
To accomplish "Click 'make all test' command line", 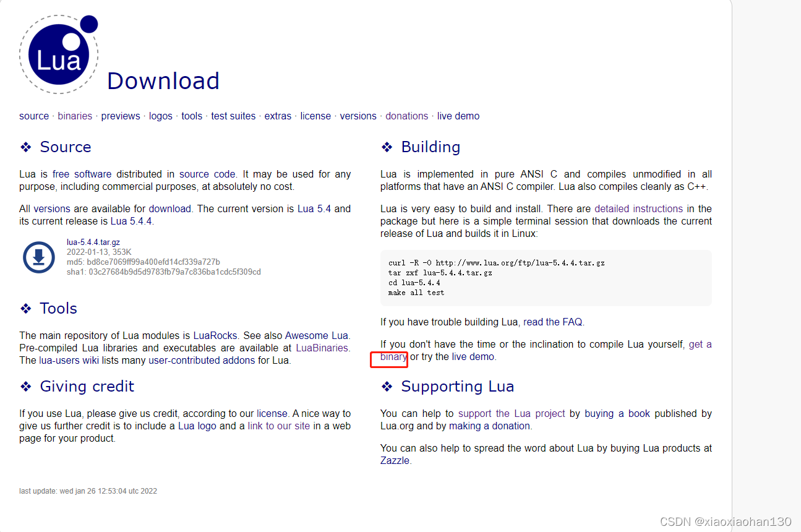I will (416, 292).
